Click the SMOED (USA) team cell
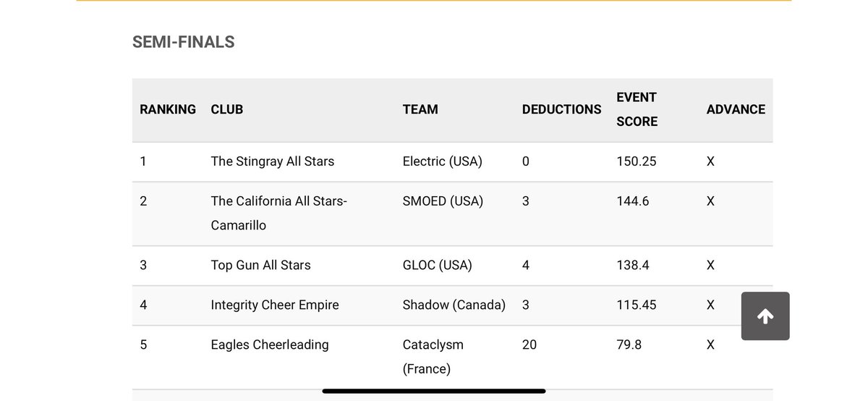 click(x=443, y=200)
